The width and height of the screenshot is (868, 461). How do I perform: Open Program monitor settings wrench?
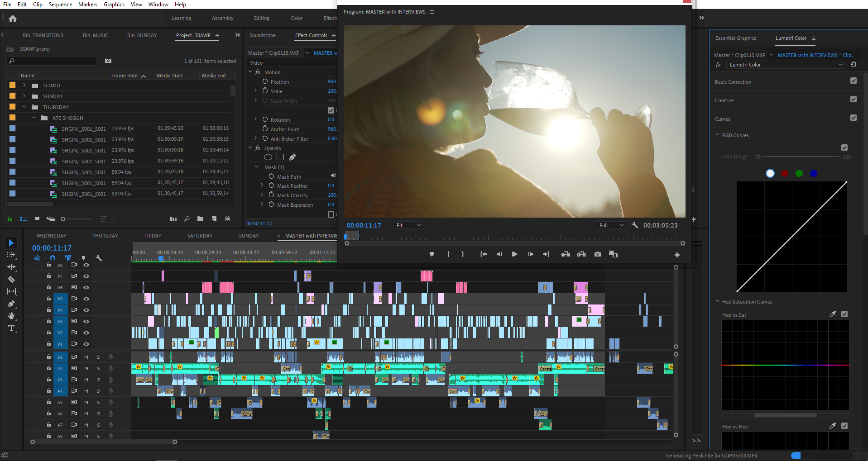[x=635, y=225]
